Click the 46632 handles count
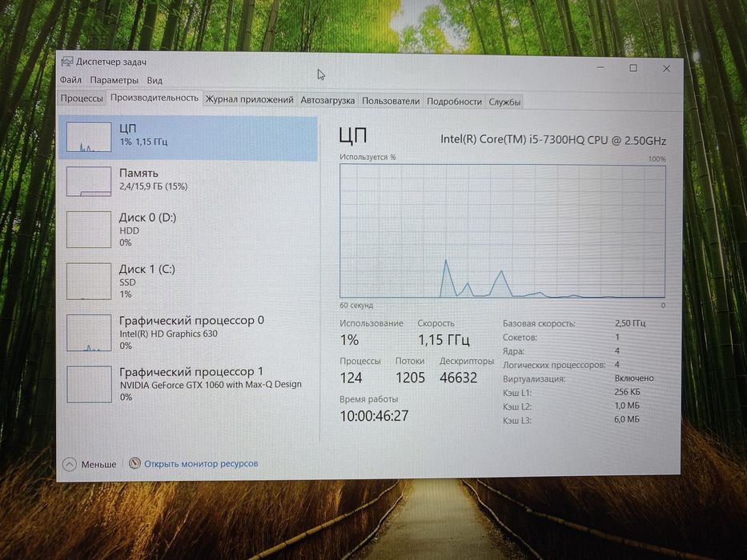The width and height of the screenshot is (747, 560). coord(458,378)
